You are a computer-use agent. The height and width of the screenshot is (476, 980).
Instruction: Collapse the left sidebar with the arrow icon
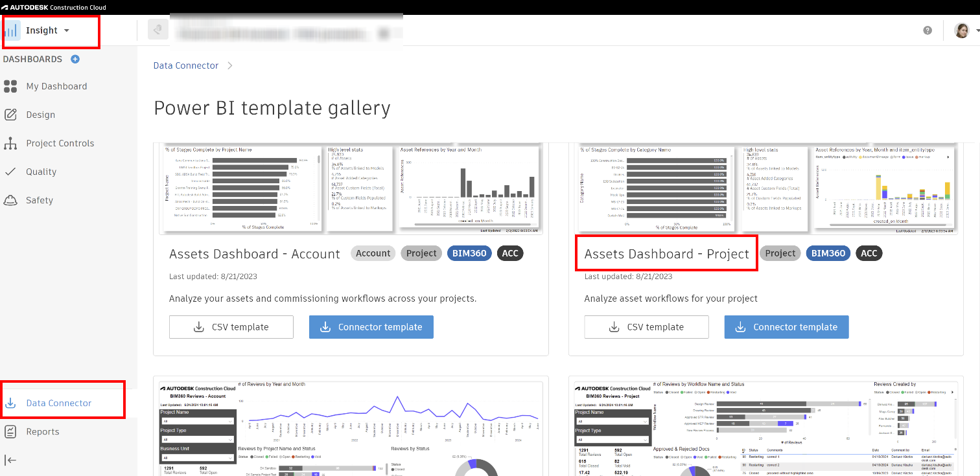pyautogui.click(x=10, y=460)
